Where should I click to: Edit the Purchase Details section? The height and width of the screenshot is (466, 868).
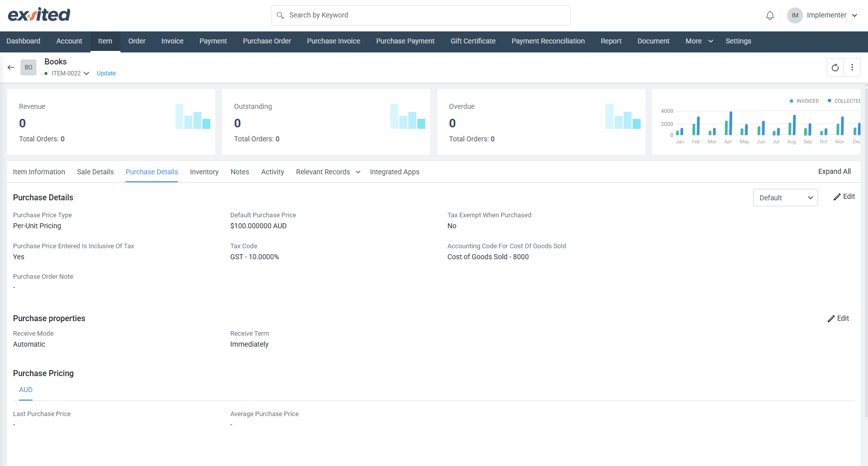pyautogui.click(x=844, y=197)
